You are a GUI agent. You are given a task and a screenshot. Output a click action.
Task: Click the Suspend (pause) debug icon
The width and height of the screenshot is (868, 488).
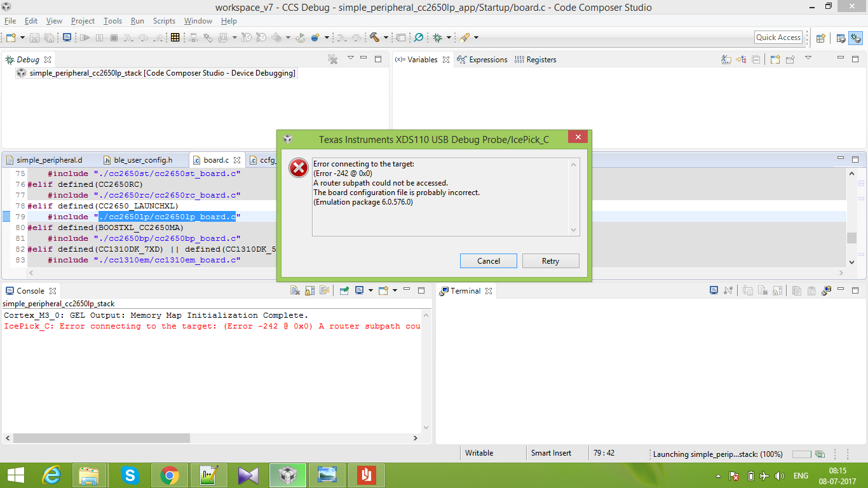click(x=100, y=37)
